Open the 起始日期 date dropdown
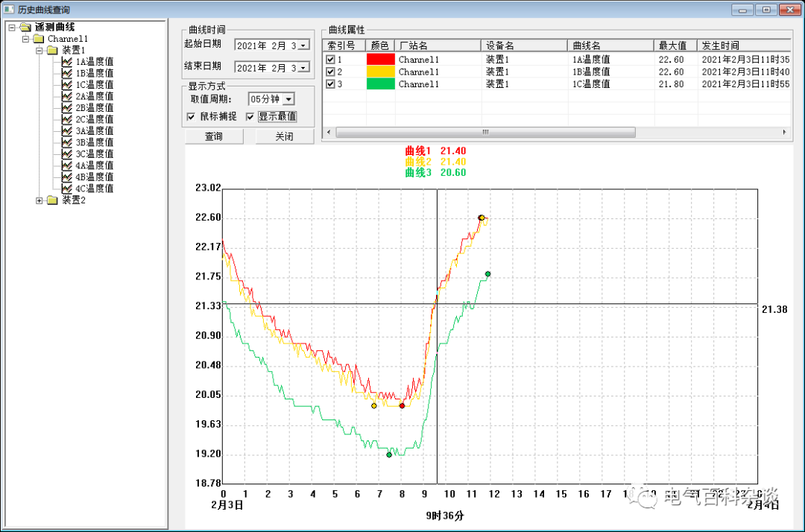 [303, 45]
